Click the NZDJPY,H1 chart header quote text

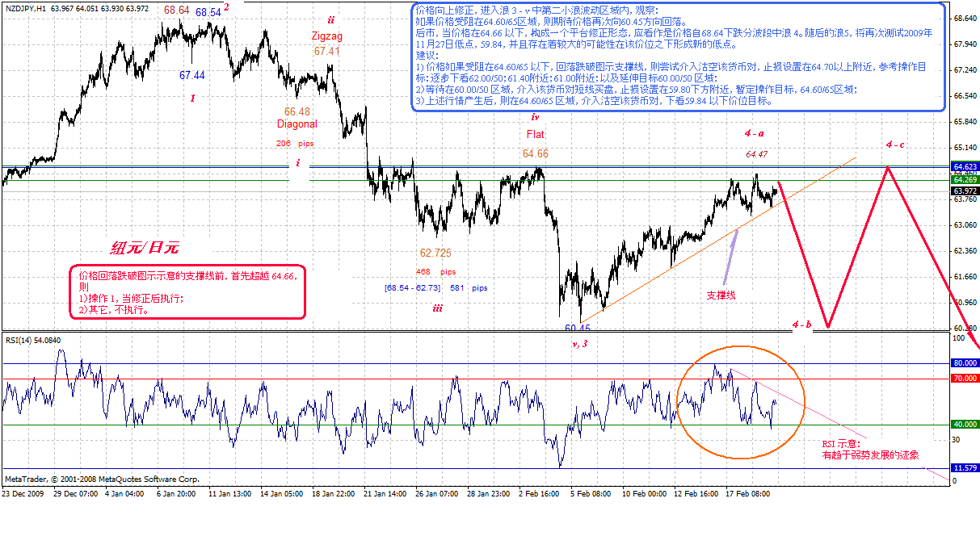pos(76,8)
